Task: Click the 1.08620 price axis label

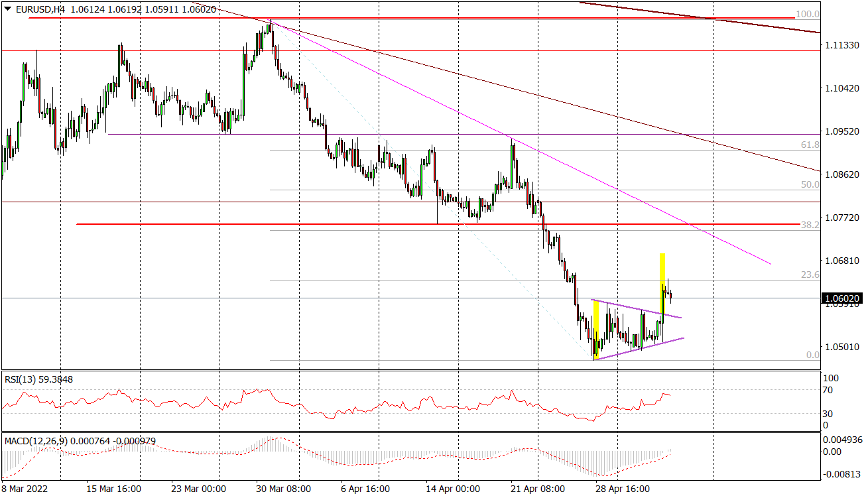Action: 841,174
